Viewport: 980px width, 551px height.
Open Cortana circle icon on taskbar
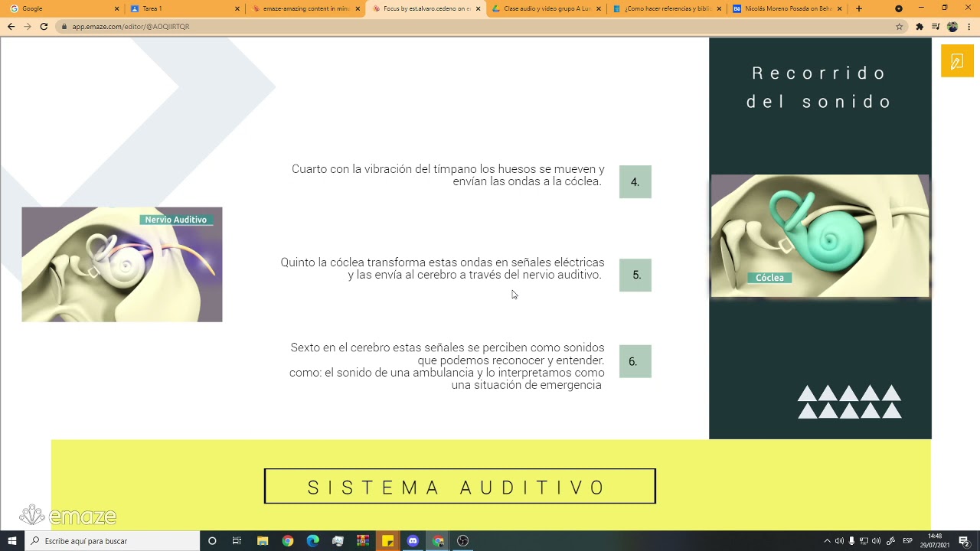pos(212,541)
